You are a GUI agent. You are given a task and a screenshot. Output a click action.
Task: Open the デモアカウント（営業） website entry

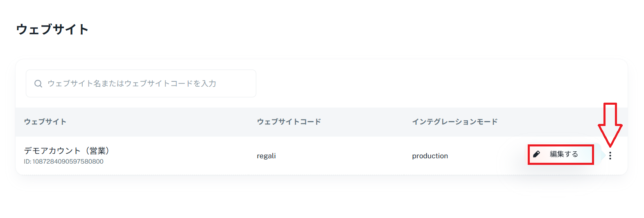click(x=66, y=151)
